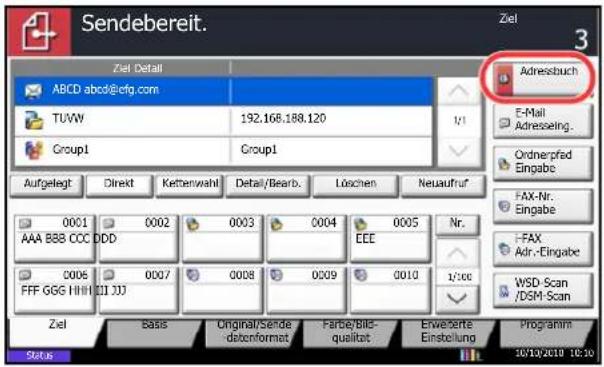Screen dimensions: 604x367
Task: Click the group icon beside Group1
Action: click(34, 150)
